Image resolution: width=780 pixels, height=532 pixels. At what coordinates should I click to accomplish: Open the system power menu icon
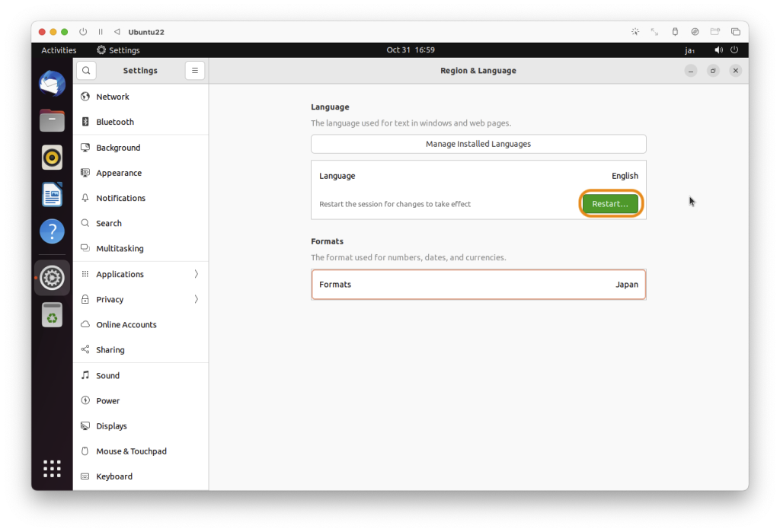tap(734, 49)
